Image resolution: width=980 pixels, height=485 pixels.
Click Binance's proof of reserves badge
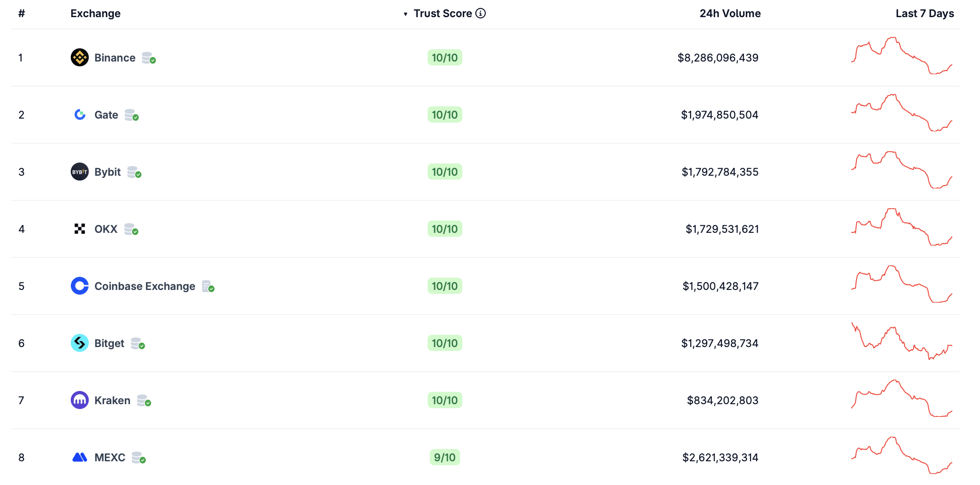pos(149,58)
